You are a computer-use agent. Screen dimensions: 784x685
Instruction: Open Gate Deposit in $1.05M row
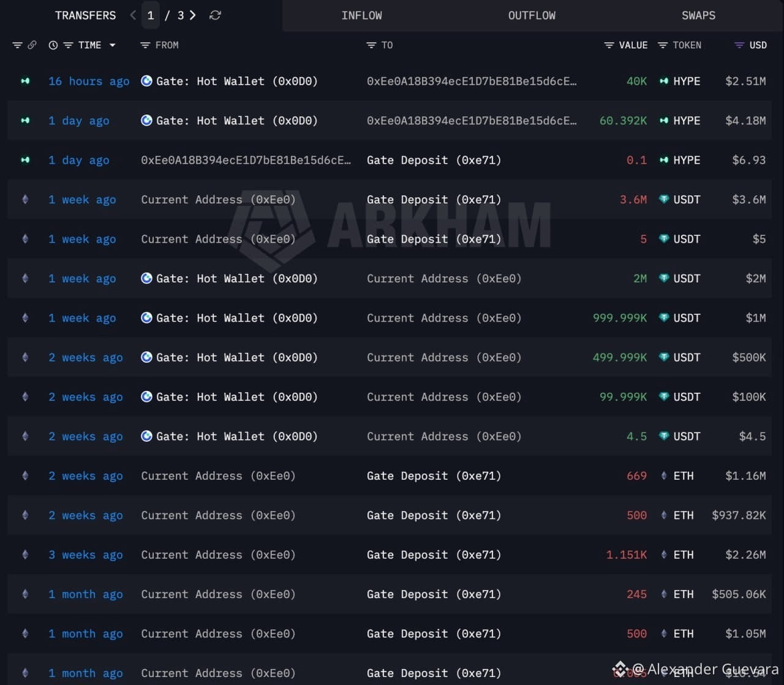point(434,634)
